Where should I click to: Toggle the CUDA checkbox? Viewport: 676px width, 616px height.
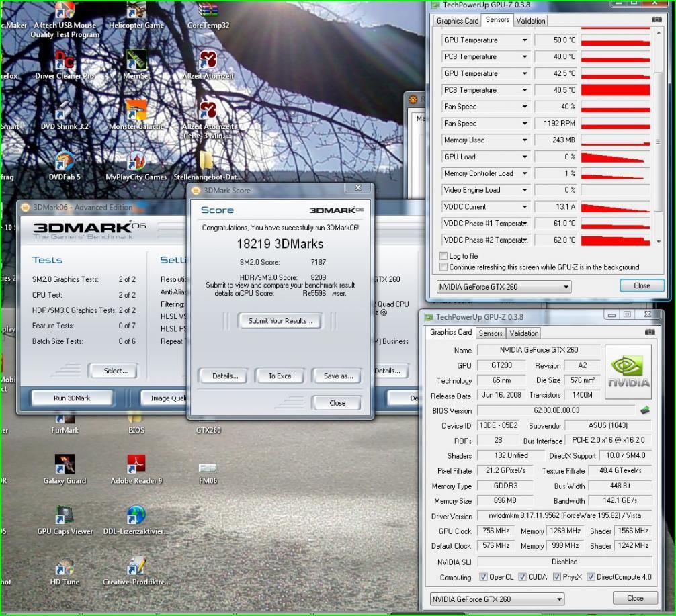522,577
